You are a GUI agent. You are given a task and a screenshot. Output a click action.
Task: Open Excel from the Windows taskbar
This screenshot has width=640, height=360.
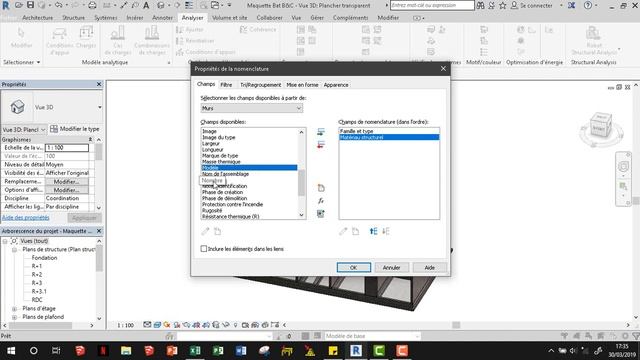[195, 351]
